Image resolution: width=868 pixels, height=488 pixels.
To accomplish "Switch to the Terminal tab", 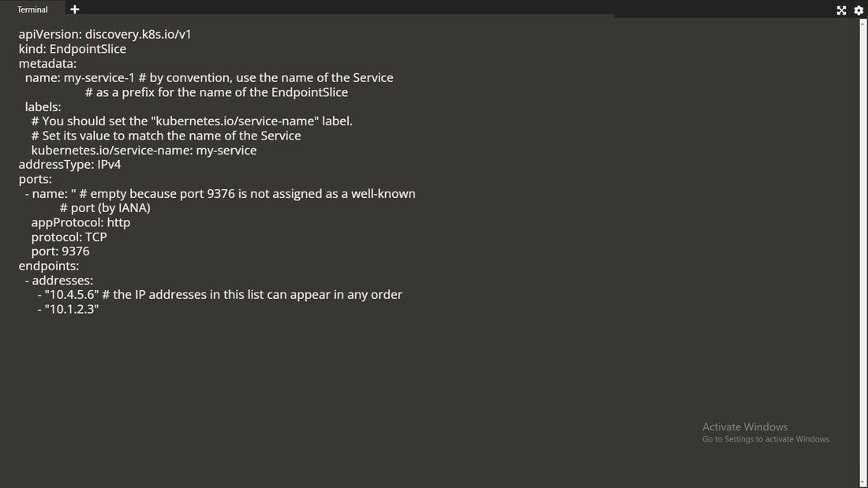I will click(32, 9).
